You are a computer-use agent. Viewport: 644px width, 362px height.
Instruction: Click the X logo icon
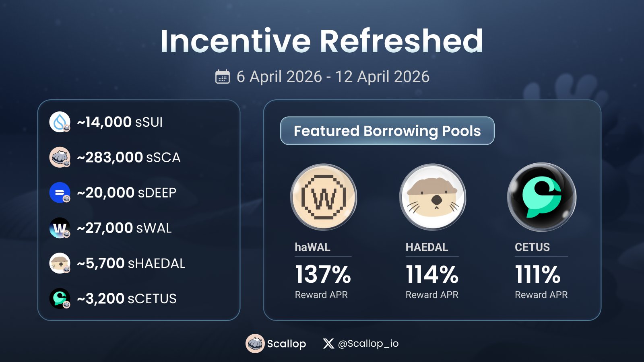point(328,343)
